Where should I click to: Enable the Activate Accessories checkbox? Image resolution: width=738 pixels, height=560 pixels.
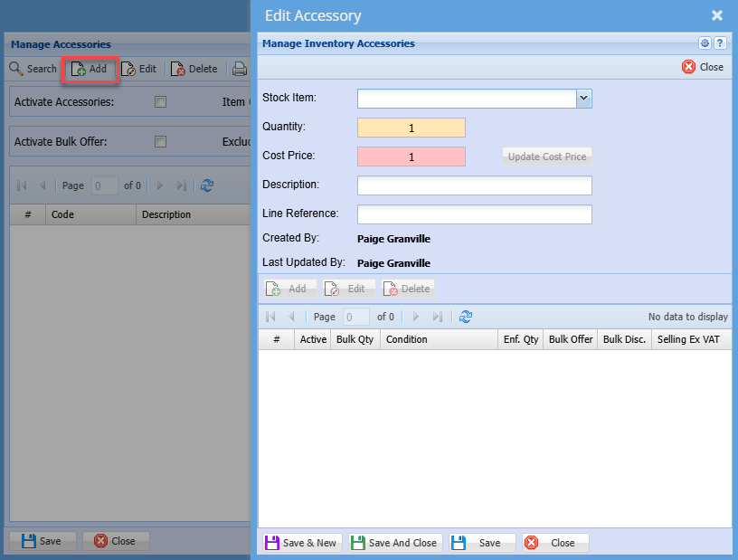click(x=160, y=102)
